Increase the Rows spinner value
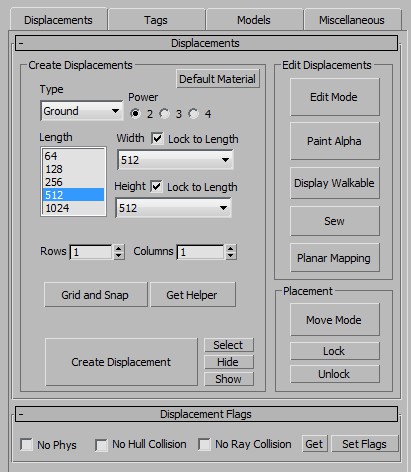 pos(119,248)
